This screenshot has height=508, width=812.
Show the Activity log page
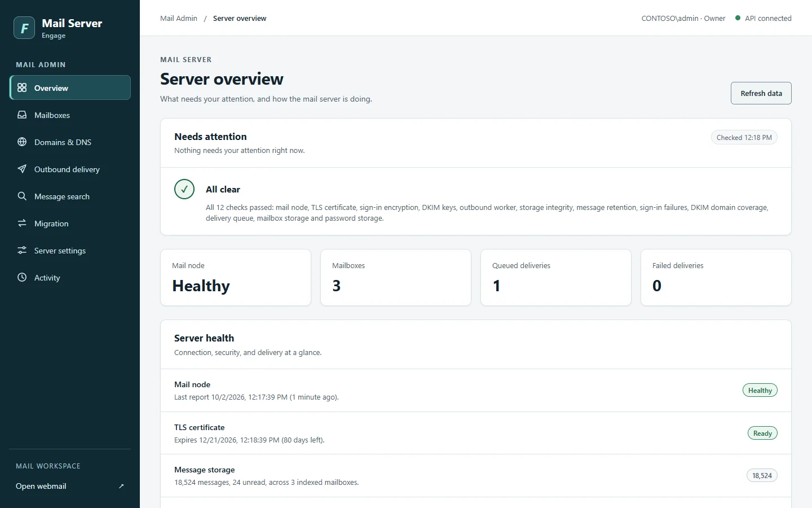click(70, 277)
